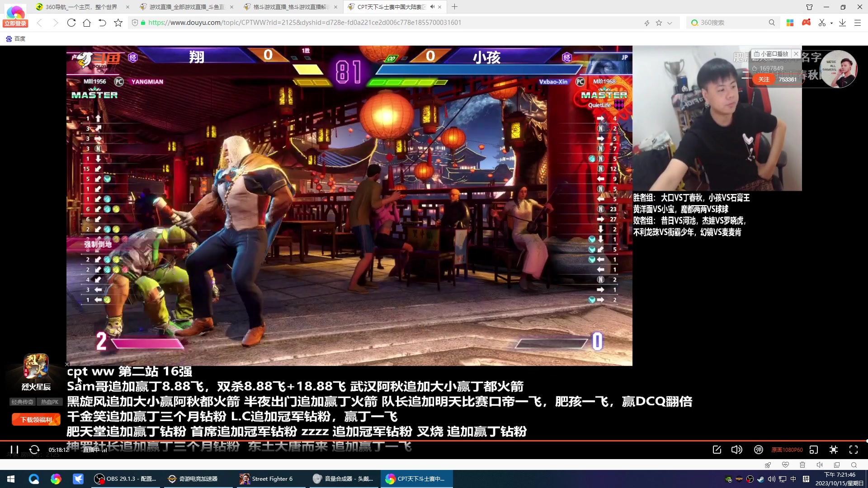Click the 经典传奇 tag
The height and width of the screenshot is (488, 868).
(22, 402)
